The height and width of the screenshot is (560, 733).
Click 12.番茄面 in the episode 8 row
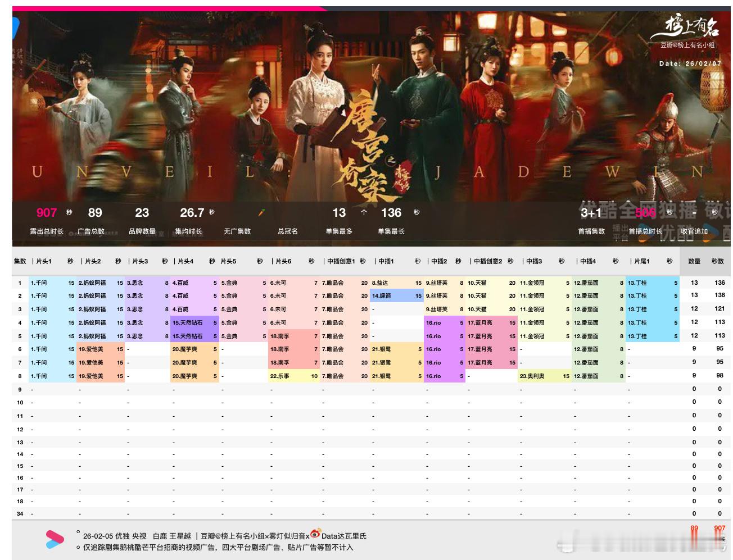[586, 376]
